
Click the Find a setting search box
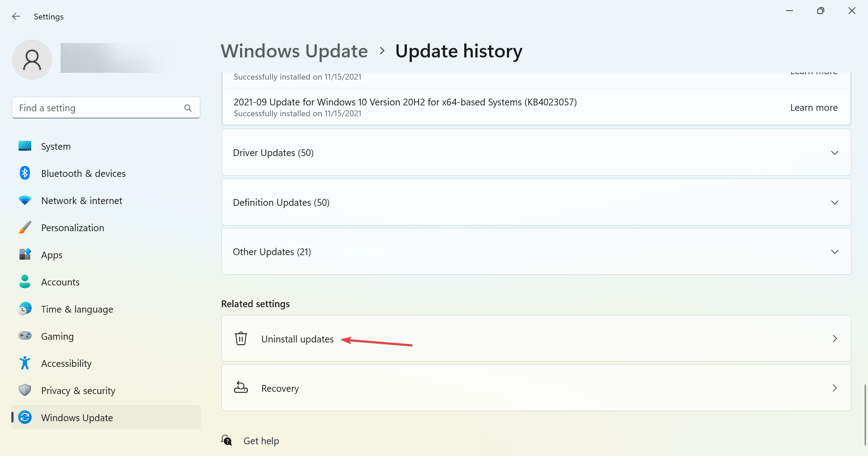click(x=99, y=108)
